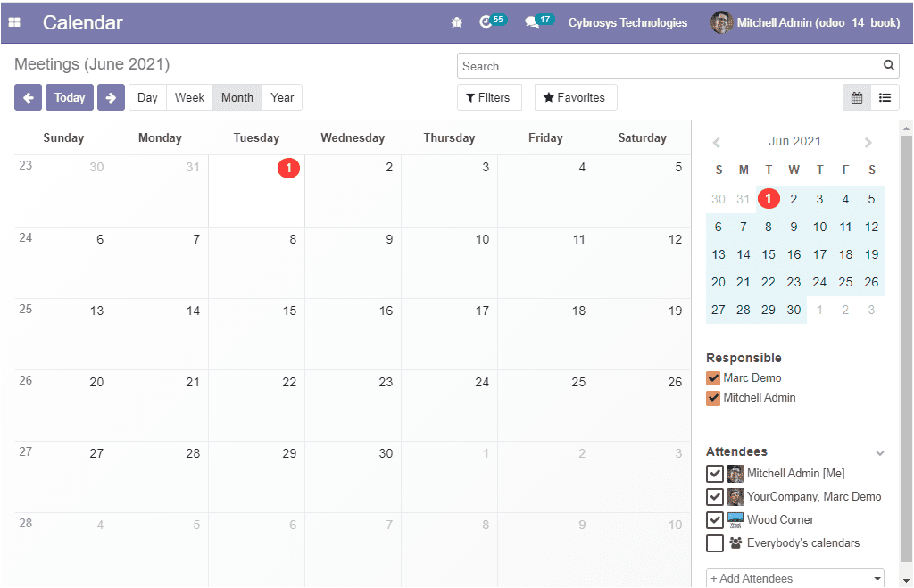This screenshot has height=588, width=914.
Task: Switch to the Week view tab
Action: 189,96
